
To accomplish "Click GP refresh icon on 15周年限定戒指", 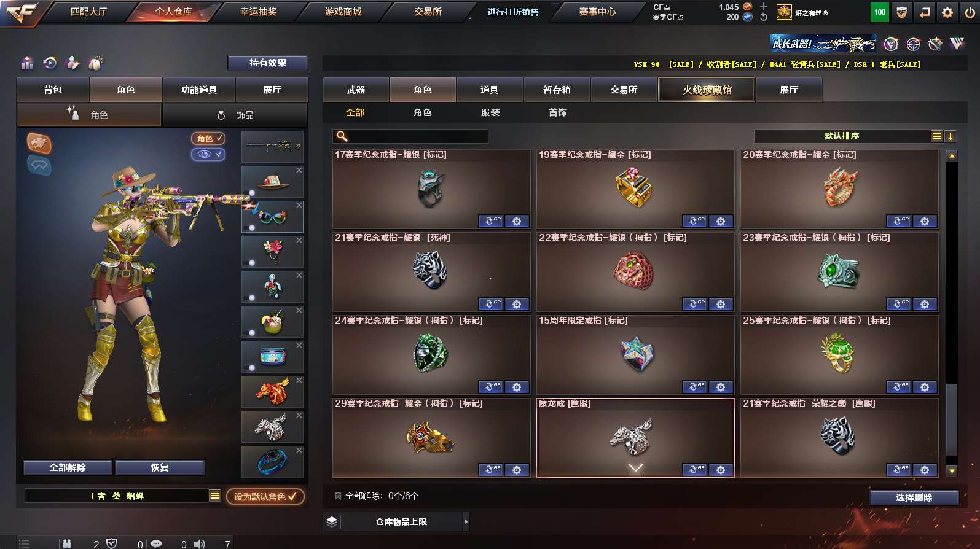I will coord(694,387).
